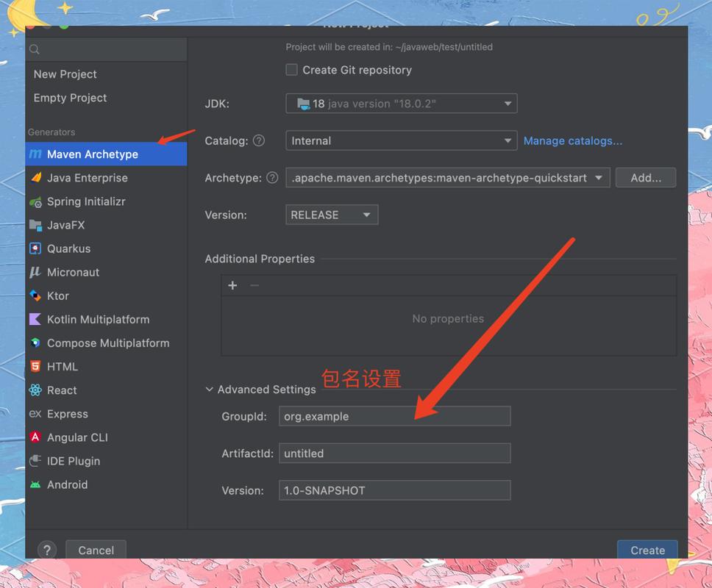
Task: Collapse the Advanced Settings section
Action: (x=209, y=390)
